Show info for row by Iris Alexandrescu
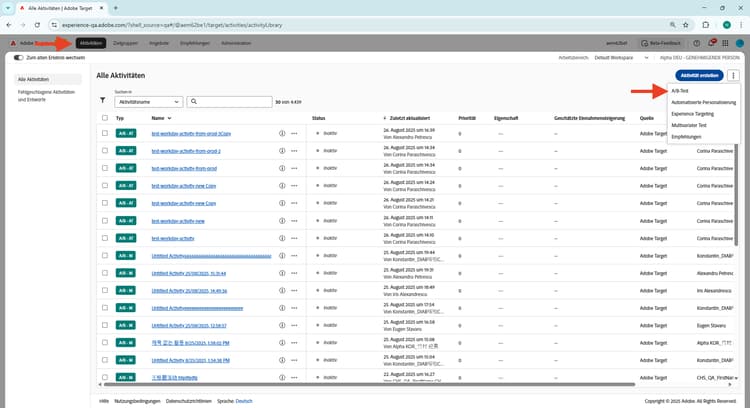Image resolution: width=750 pixels, height=408 pixels. (x=282, y=290)
